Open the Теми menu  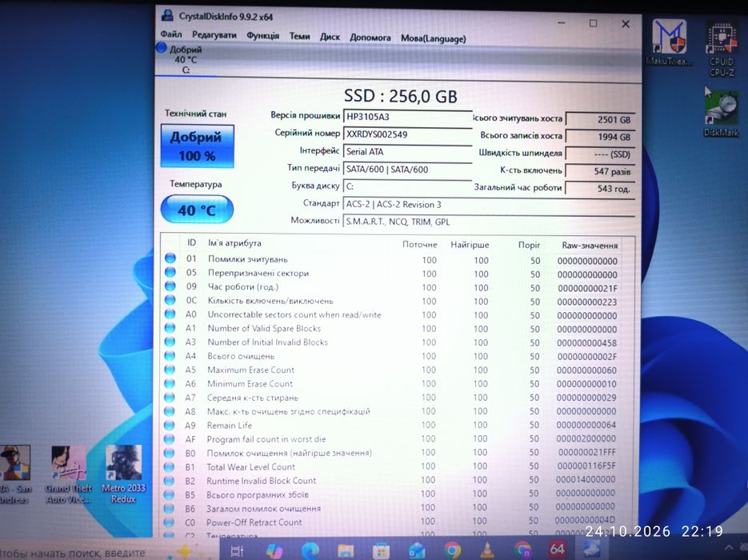(299, 36)
